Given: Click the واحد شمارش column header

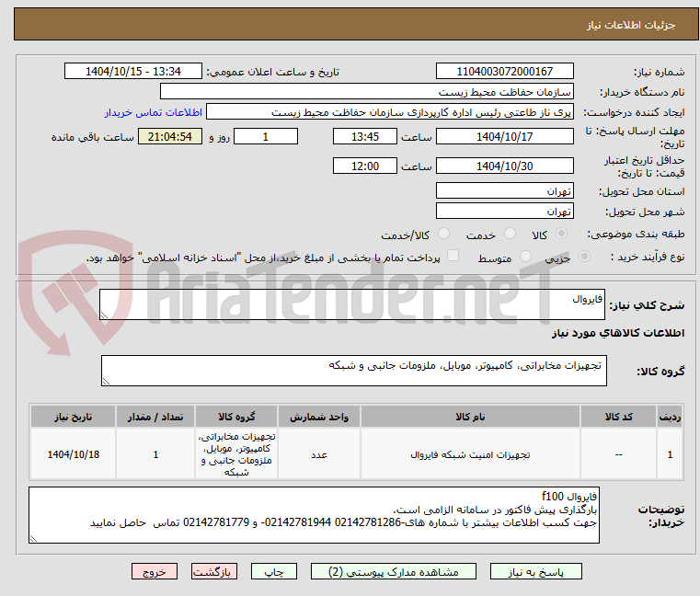Looking at the screenshot, I should (319, 417).
